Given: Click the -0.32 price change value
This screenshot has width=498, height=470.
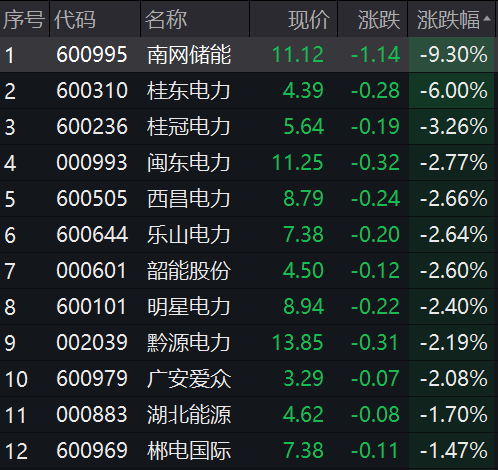Looking at the screenshot, I should (x=375, y=162).
